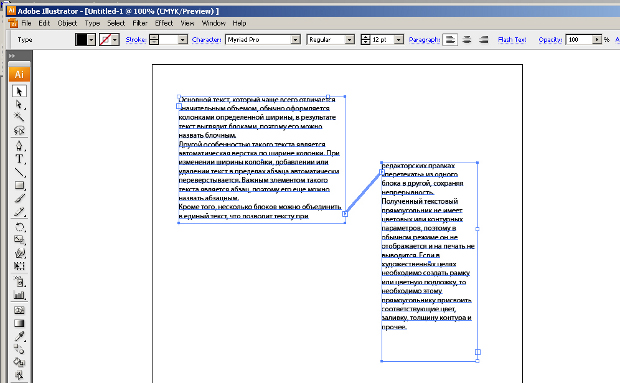Select the Lasso tool

19,130
